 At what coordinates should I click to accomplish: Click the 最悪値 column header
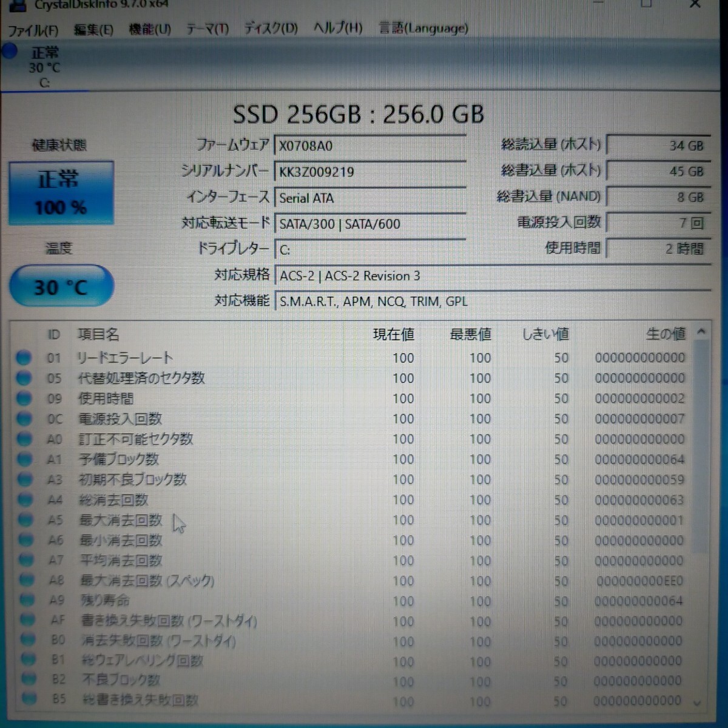[x=471, y=334]
